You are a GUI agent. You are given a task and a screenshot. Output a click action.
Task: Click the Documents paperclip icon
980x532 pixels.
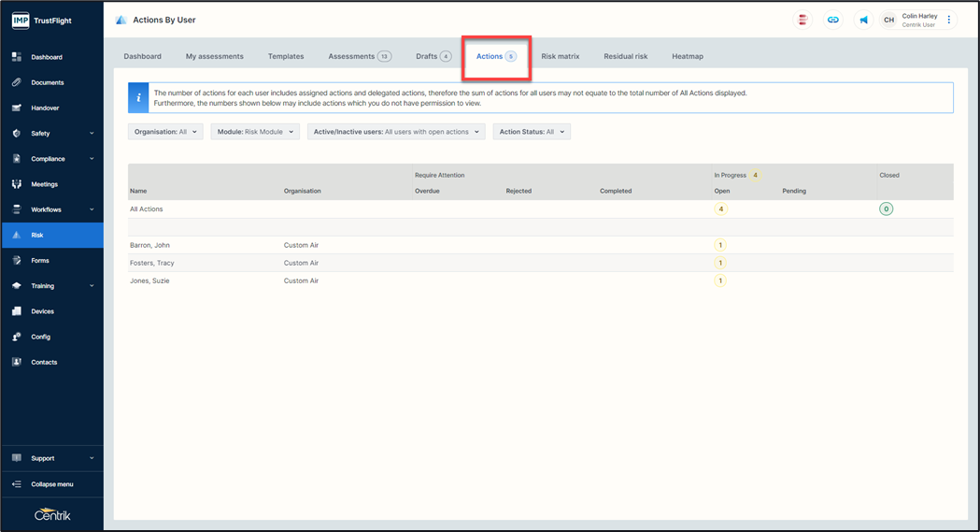coord(17,82)
